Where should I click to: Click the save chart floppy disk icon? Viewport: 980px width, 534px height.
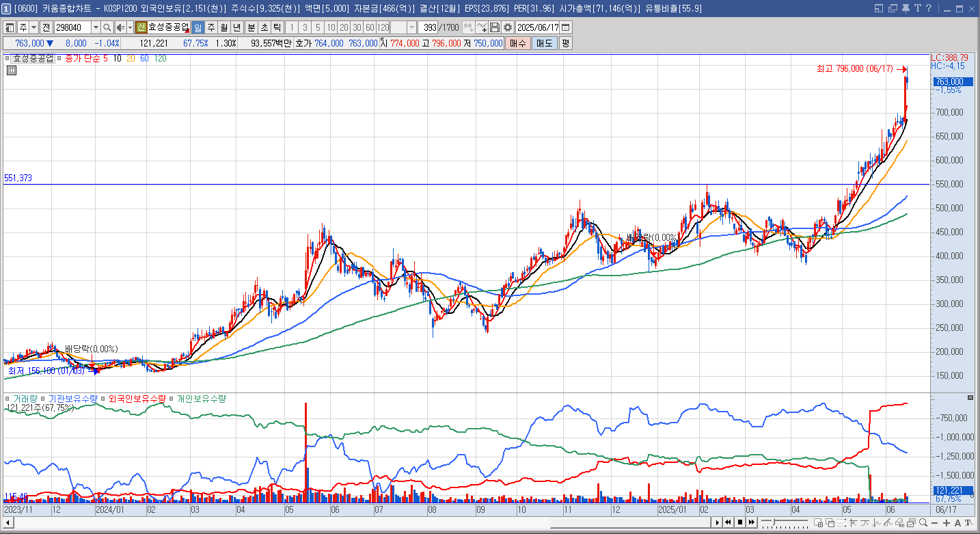click(x=495, y=27)
